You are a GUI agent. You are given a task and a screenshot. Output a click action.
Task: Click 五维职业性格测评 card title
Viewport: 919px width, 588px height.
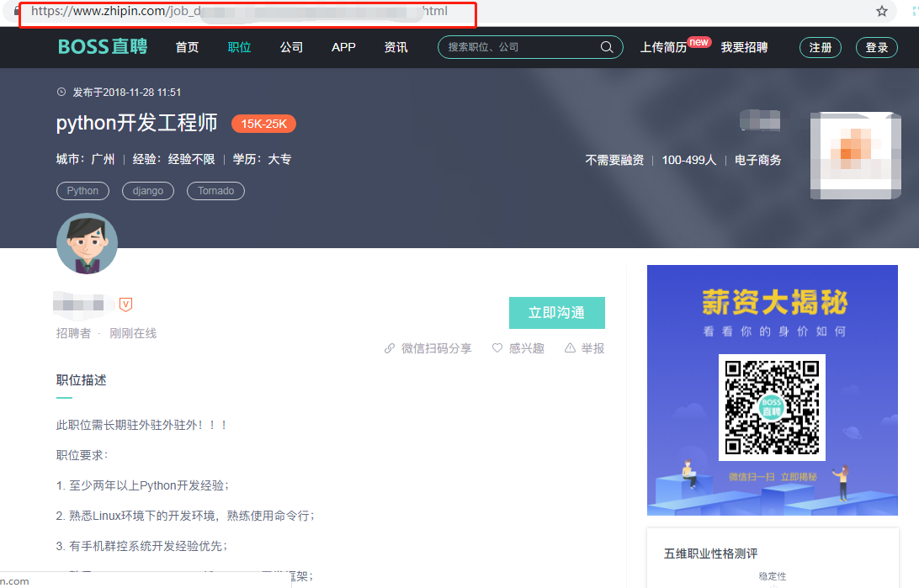(710, 554)
